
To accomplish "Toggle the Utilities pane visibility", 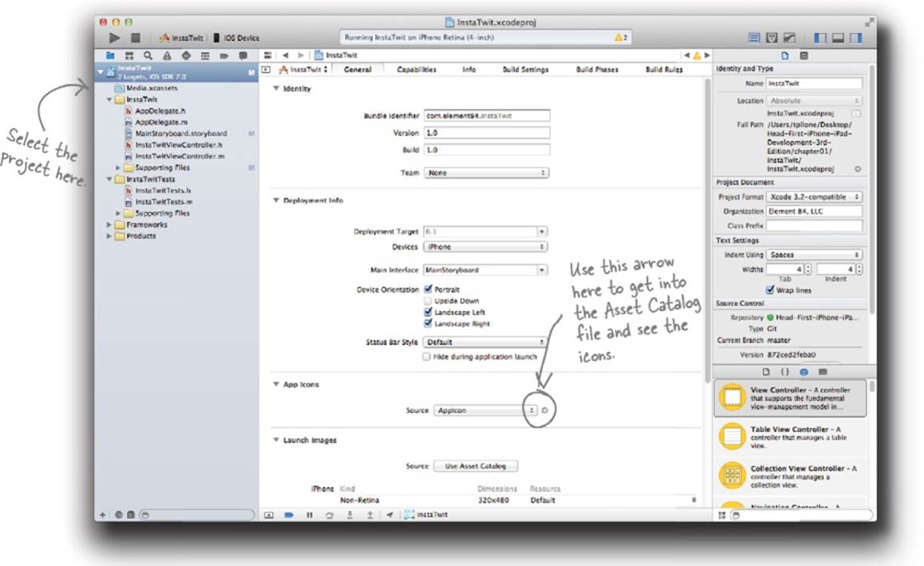I will pyautogui.click(x=856, y=38).
